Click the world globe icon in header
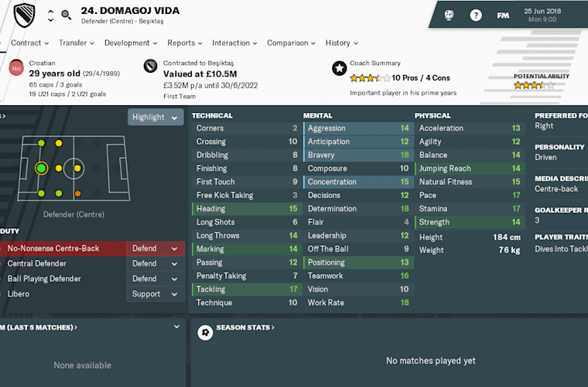588x387 pixels. pyautogui.click(x=449, y=15)
